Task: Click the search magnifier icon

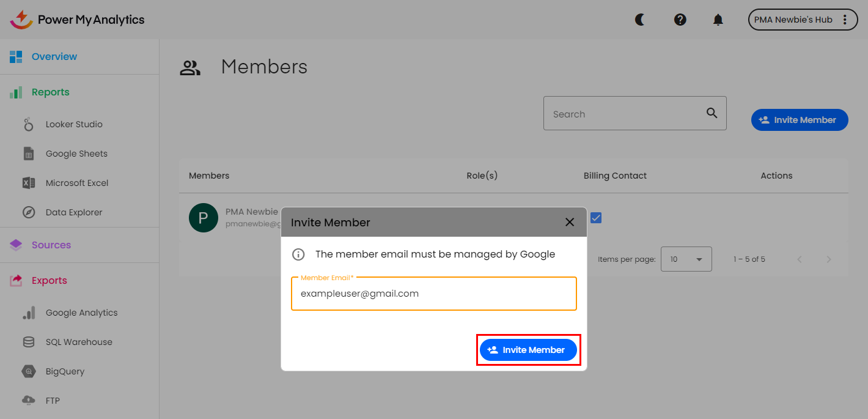Action: point(712,113)
